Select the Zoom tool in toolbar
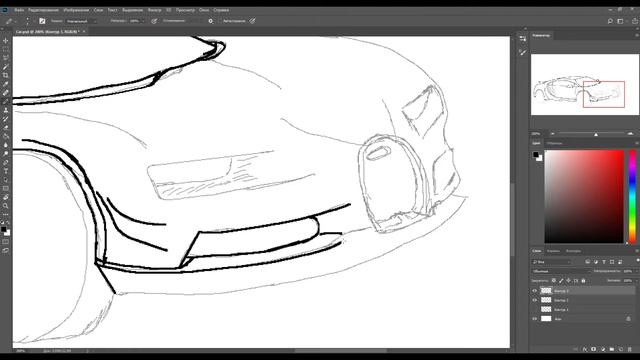 point(5,206)
